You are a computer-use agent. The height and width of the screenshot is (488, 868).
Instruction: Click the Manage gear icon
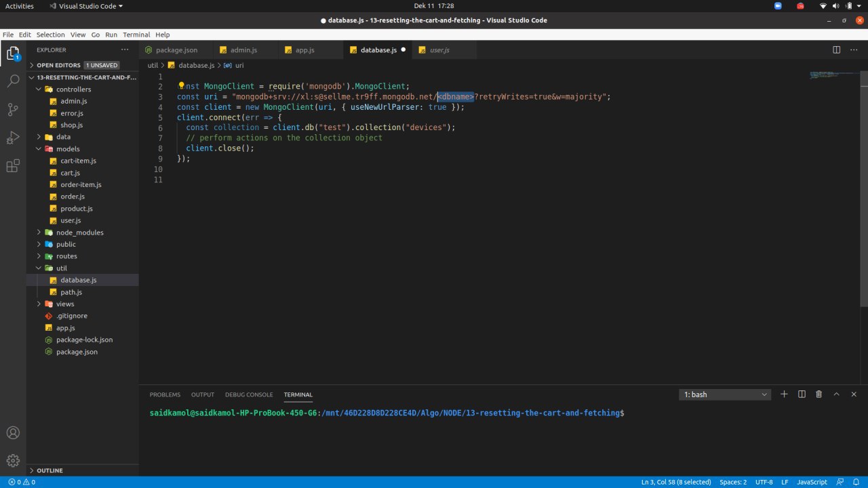point(13,461)
